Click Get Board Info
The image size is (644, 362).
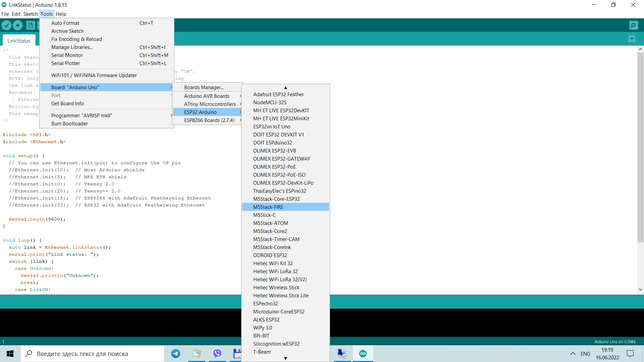67,104
